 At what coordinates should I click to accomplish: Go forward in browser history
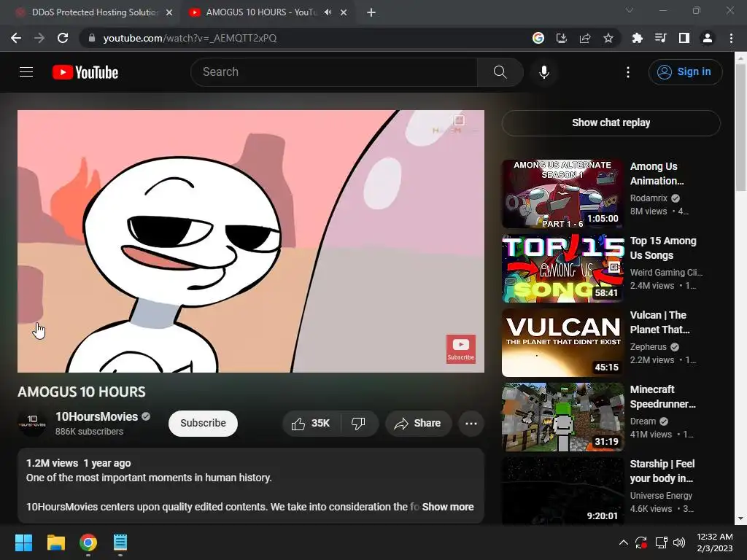point(39,38)
